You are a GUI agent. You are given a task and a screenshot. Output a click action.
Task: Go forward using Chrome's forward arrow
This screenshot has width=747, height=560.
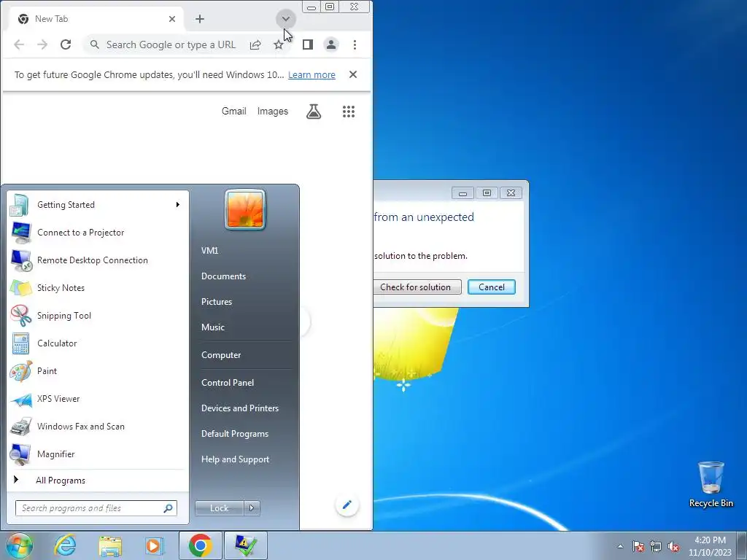[x=42, y=44]
